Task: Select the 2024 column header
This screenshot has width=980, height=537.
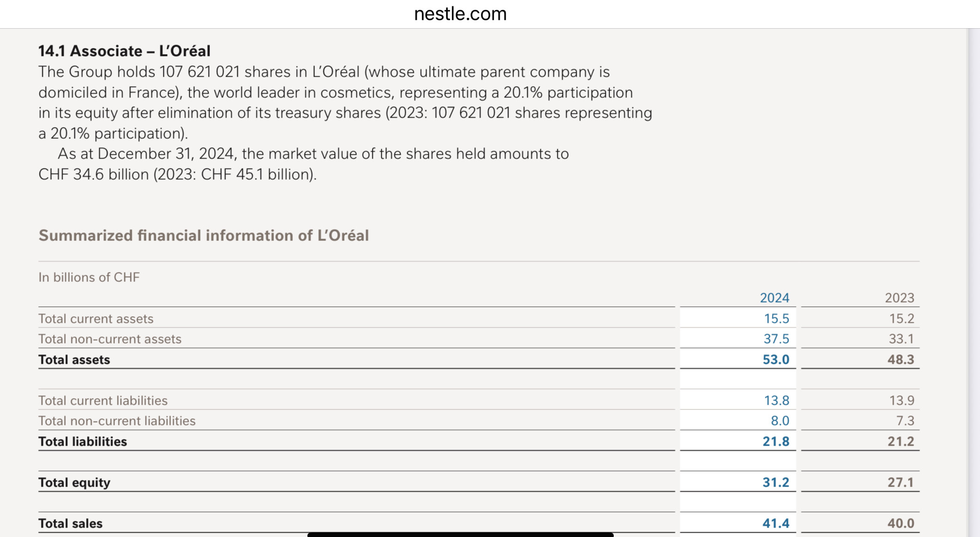Action: pos(774,298)
